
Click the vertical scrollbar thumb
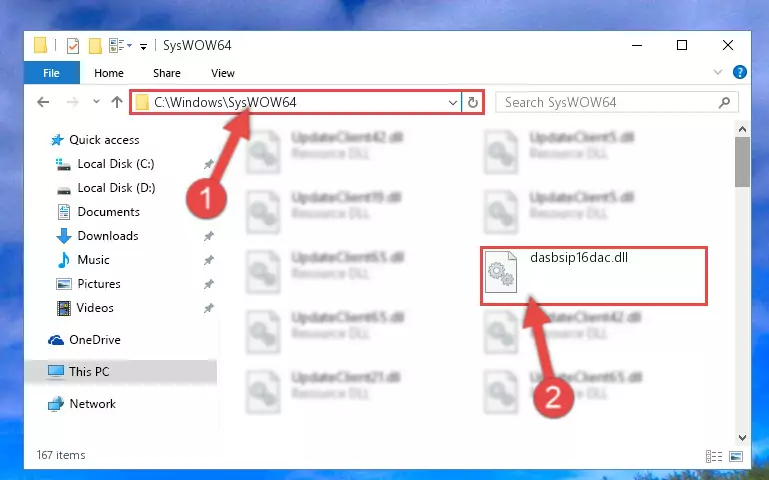coord(742,162)
